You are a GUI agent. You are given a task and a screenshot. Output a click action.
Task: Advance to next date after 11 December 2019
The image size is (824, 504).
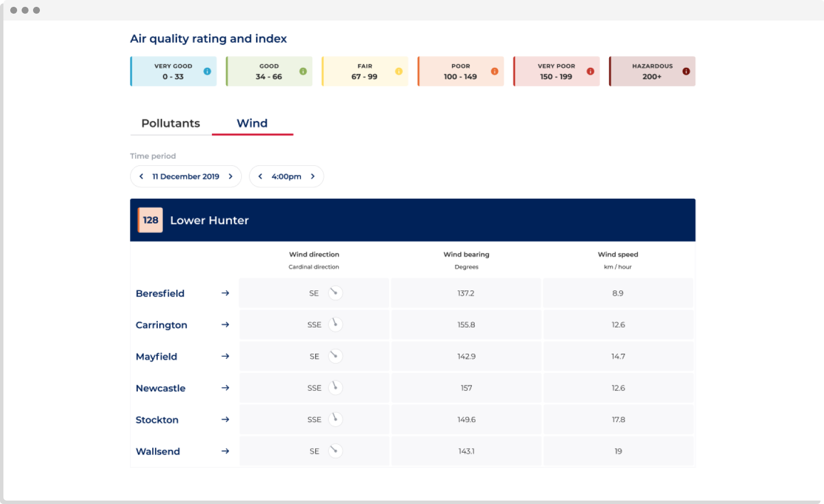231,177
